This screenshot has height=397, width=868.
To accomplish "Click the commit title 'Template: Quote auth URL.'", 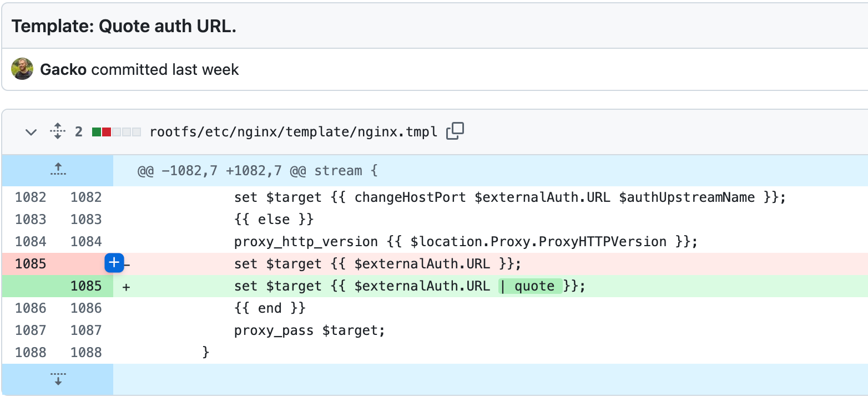I will click(x=124, y=26).
